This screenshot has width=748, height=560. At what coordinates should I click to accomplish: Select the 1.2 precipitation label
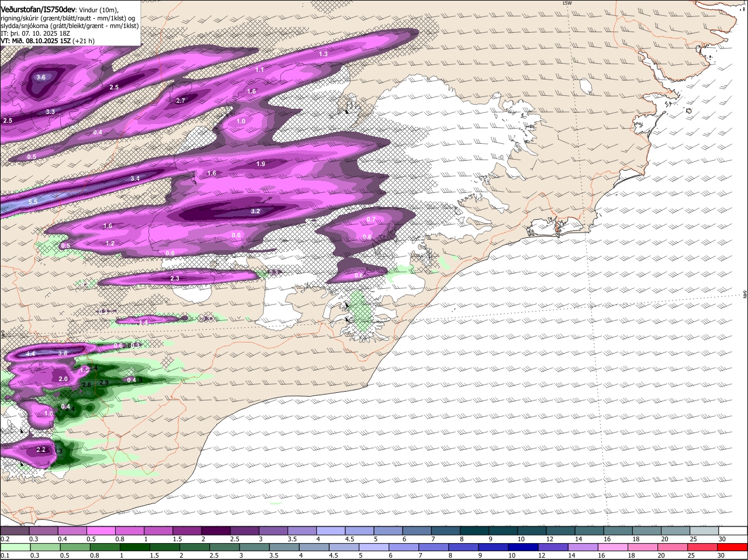(x=110, y=243)
